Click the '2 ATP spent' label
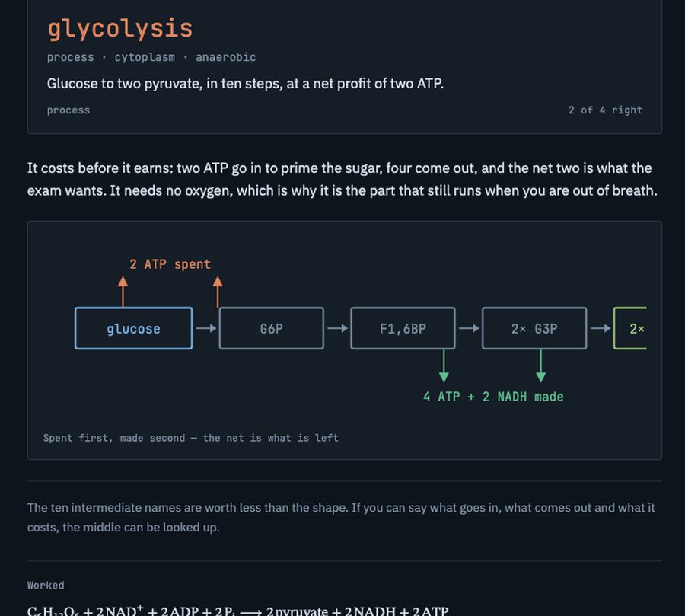Image resolution: width=685 pixels, height=616 pixels. tap(170, 264)
